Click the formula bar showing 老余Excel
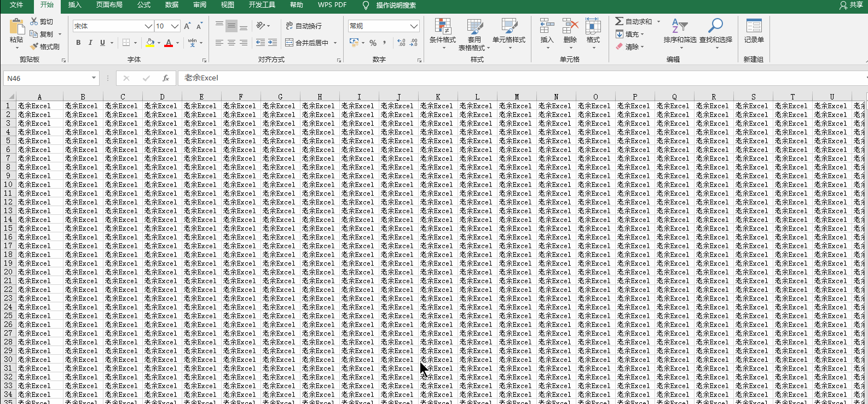The image size is (868, 404). coord(523,78)
